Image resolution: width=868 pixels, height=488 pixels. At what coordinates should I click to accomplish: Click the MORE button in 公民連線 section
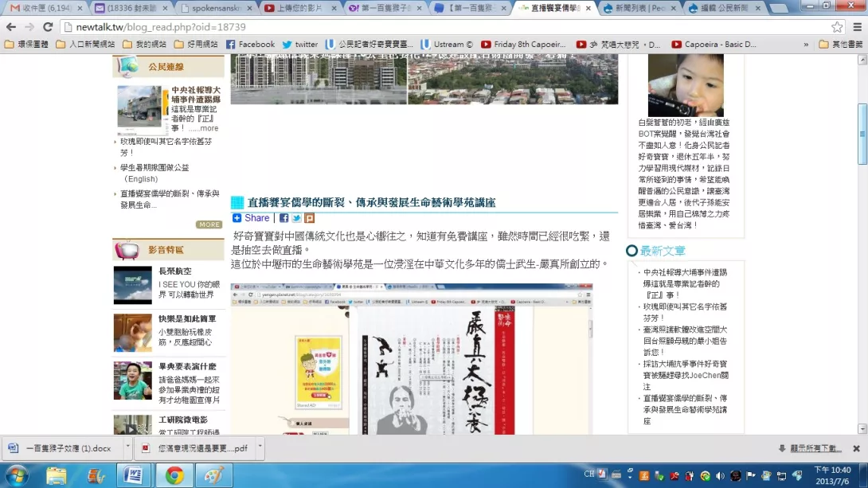coord(209,224)
